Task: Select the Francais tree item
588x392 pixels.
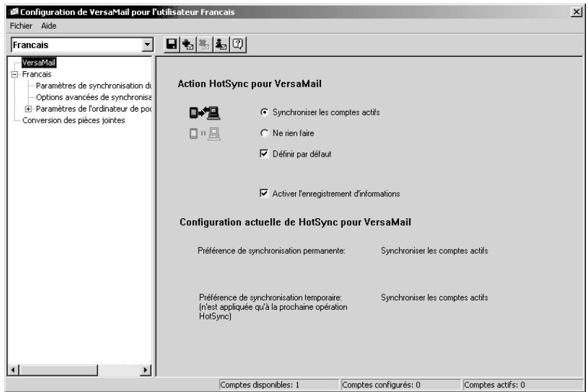Action: [x=37, y=74]
